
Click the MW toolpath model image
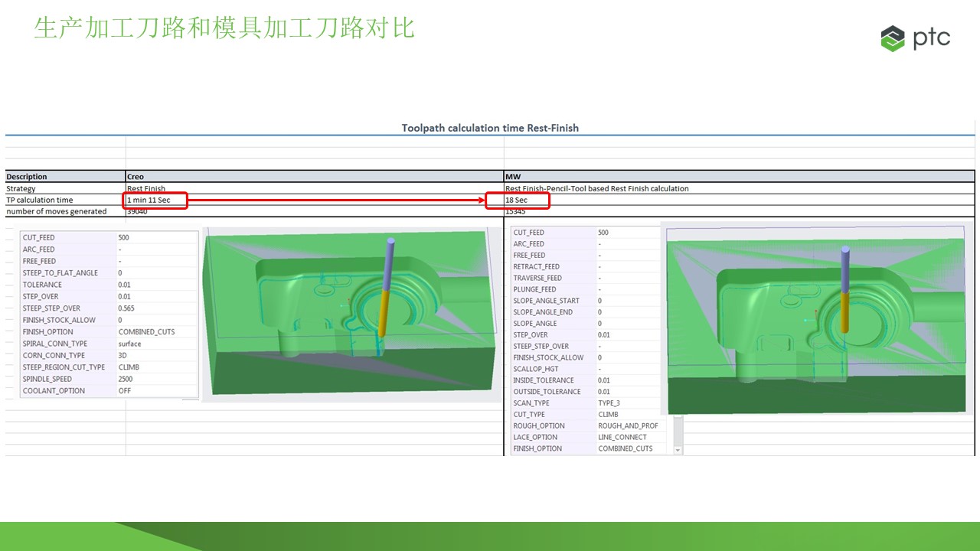click(x=817, y=320)
